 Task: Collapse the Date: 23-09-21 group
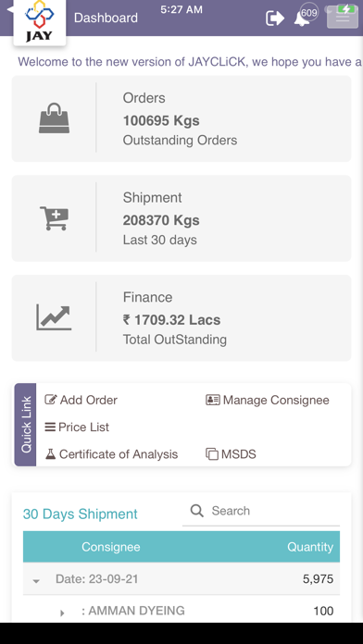[36, 581]
